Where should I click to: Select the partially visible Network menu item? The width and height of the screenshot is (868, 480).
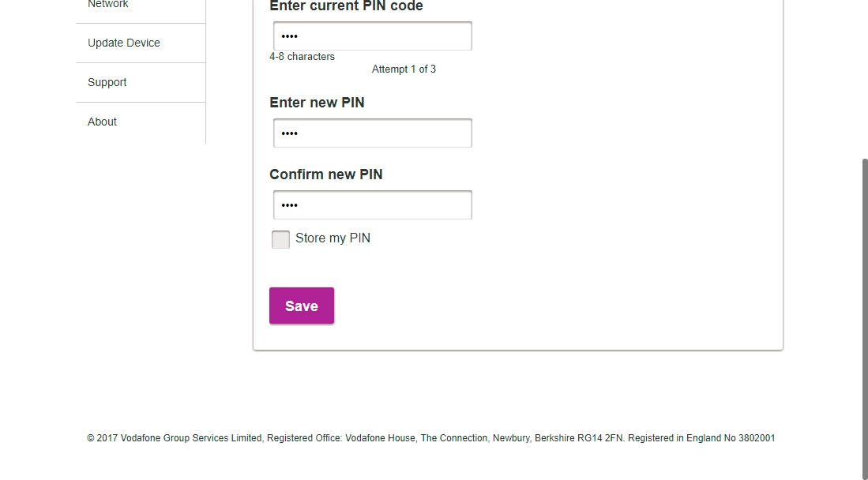pyautogui.click(x=108, y=5)
